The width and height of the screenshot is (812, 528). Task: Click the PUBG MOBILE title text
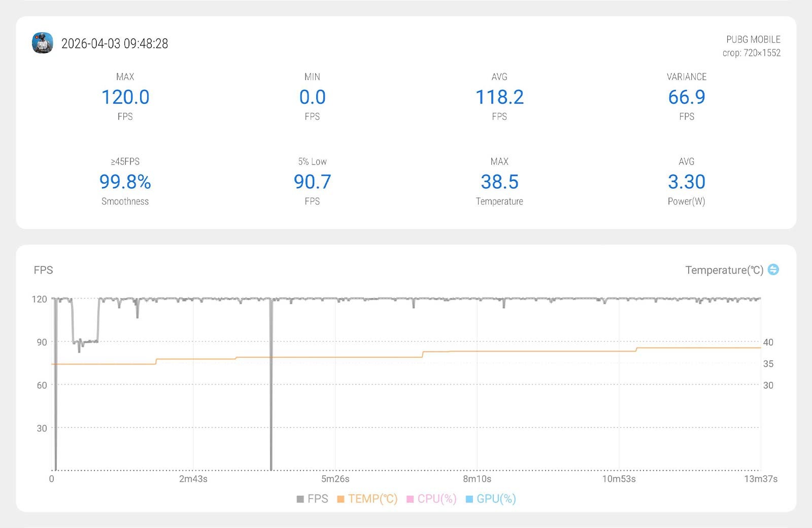coord(753,39)
